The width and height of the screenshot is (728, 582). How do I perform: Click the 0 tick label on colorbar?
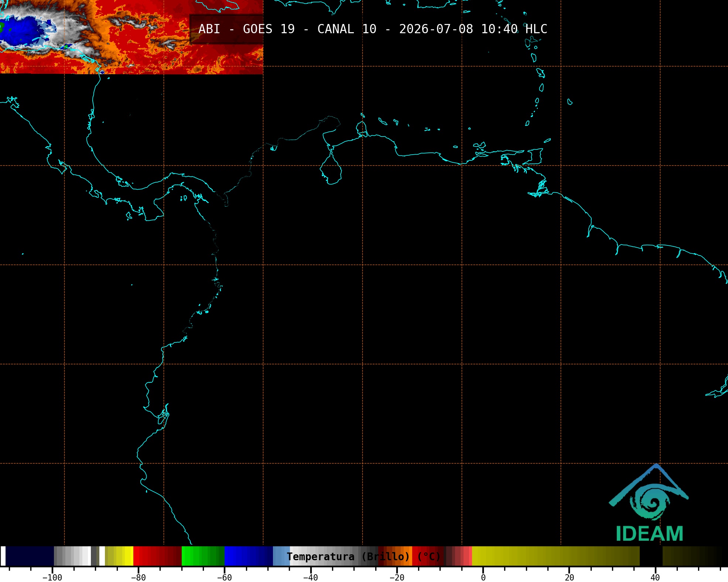tap(483, 578)
